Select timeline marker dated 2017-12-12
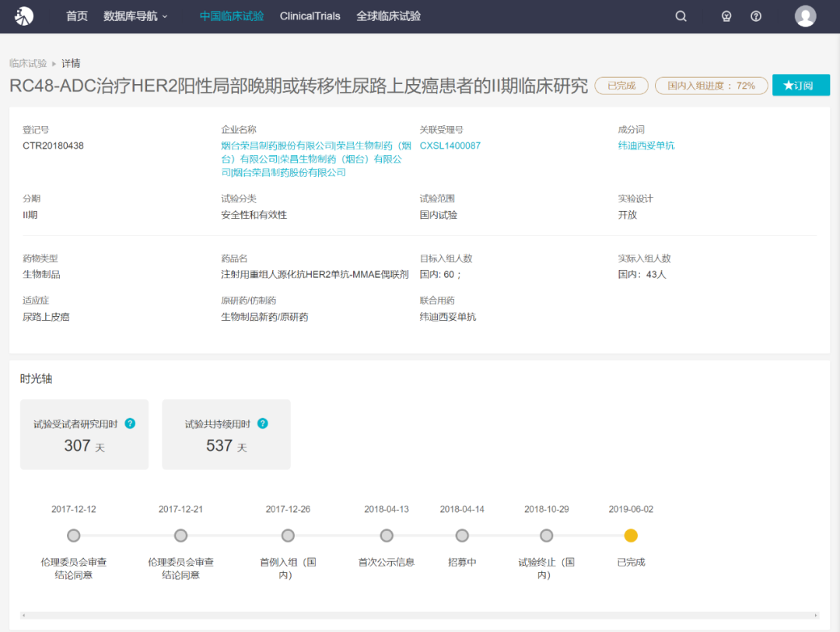The height and width of the screenshot is (632, 840). pyautogui.click(x=73, y=535)
